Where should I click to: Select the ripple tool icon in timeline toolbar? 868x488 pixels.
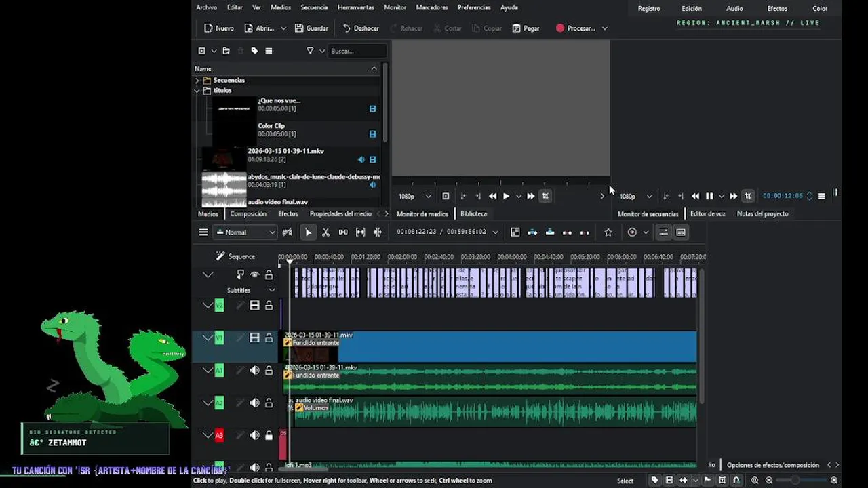[378, 232]
